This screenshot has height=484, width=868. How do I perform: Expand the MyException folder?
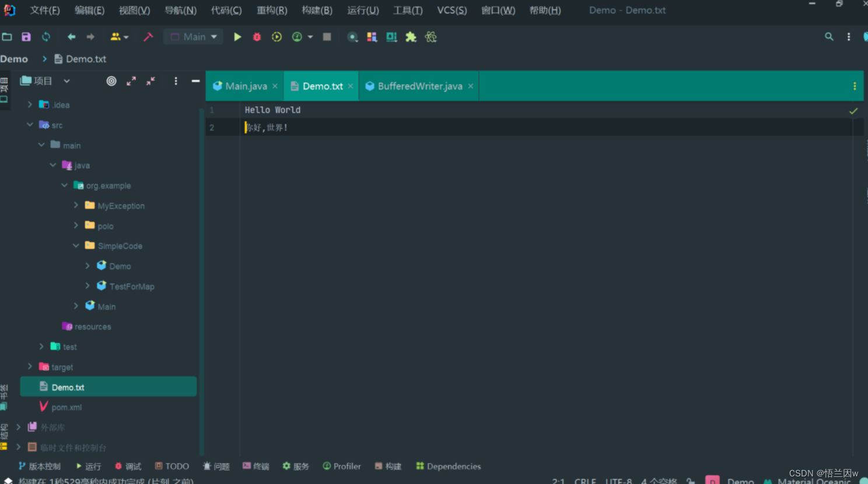76,205
